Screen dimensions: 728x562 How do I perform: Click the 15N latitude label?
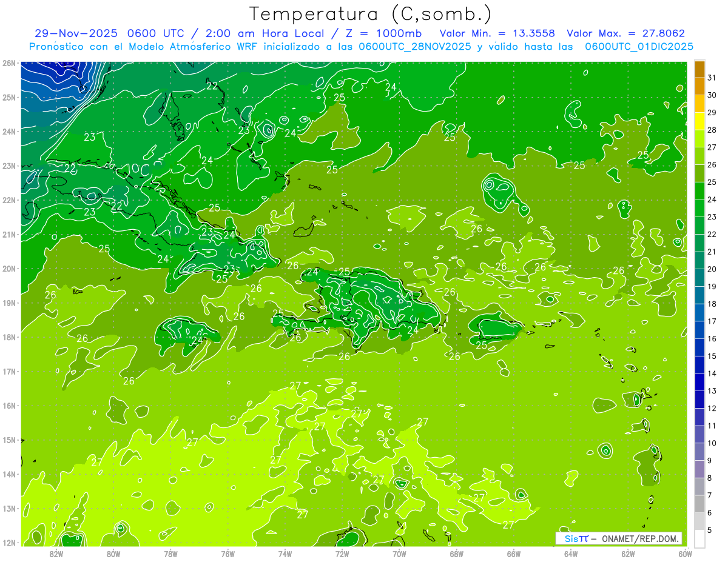[x=9, y=440]
